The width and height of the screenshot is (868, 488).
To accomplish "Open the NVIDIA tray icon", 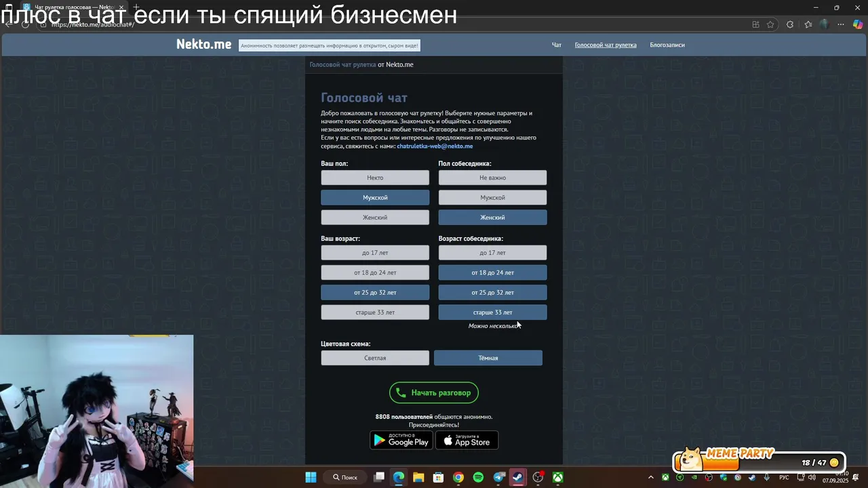I will click(694, 477).
